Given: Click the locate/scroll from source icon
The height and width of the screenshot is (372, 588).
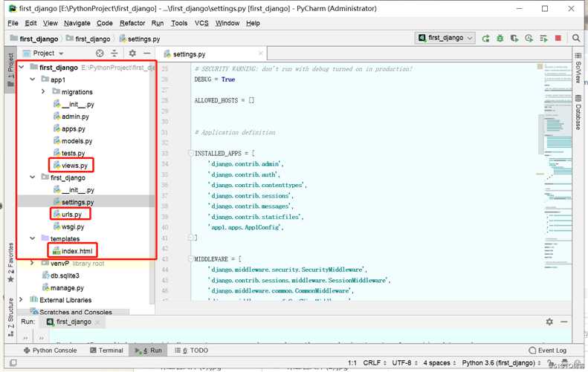Looking at the screenshot, I should point(100,53).
